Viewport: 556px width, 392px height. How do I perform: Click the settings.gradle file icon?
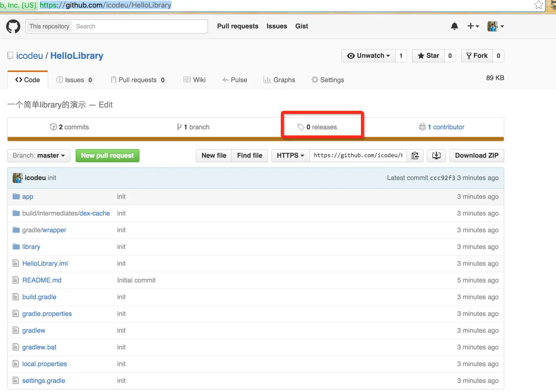point(16,381)
